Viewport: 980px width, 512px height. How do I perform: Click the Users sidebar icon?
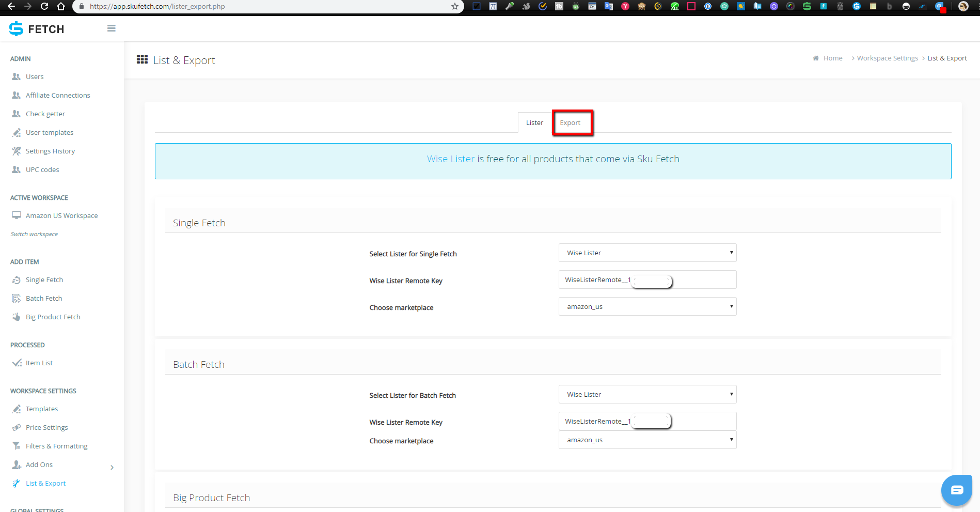(x=17, y=76)
